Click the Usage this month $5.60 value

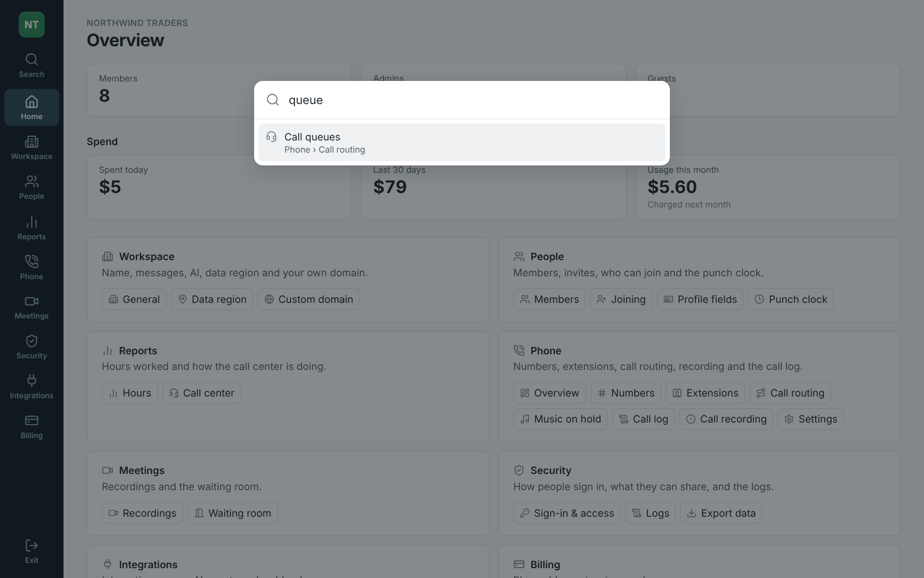click(672, 187)
